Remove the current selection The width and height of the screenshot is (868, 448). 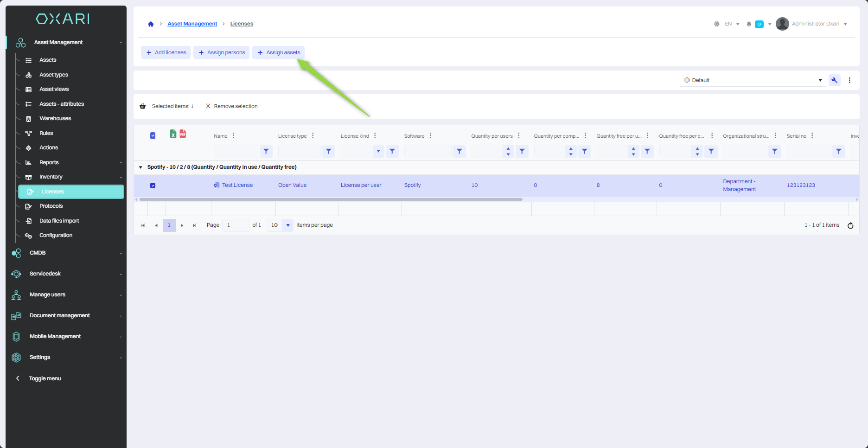coord(231,106)
